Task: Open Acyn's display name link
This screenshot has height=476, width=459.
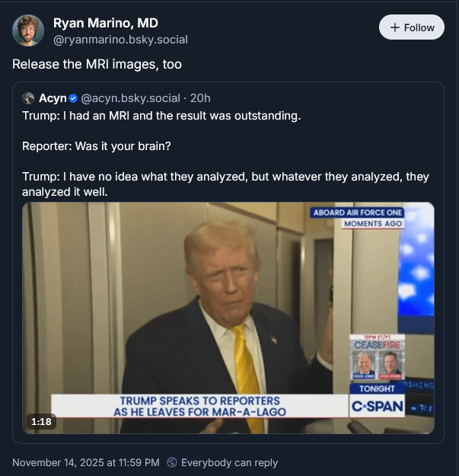Action: point(53,98)
